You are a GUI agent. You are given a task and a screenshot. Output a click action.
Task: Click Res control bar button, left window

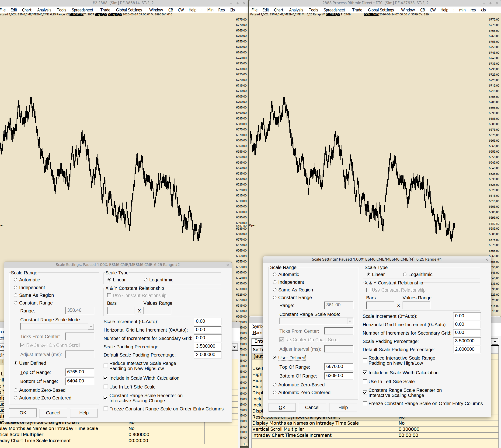pos(222,10)
